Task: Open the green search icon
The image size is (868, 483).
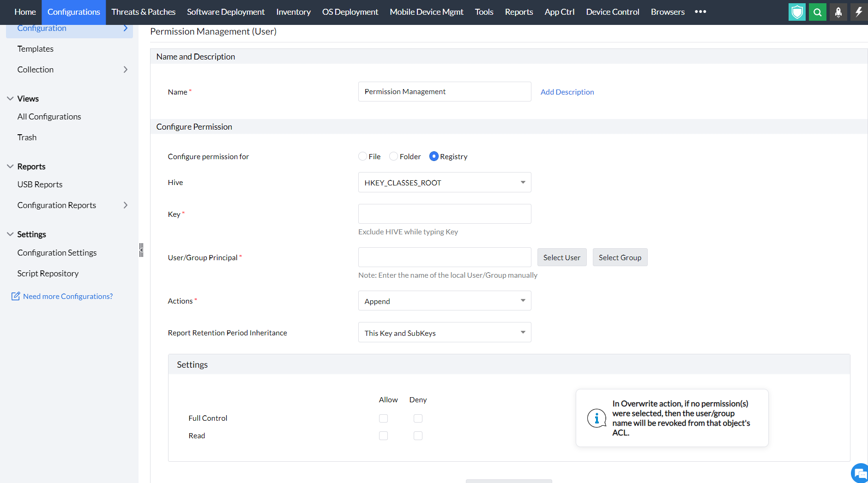Action: click(x=817, y=12)
